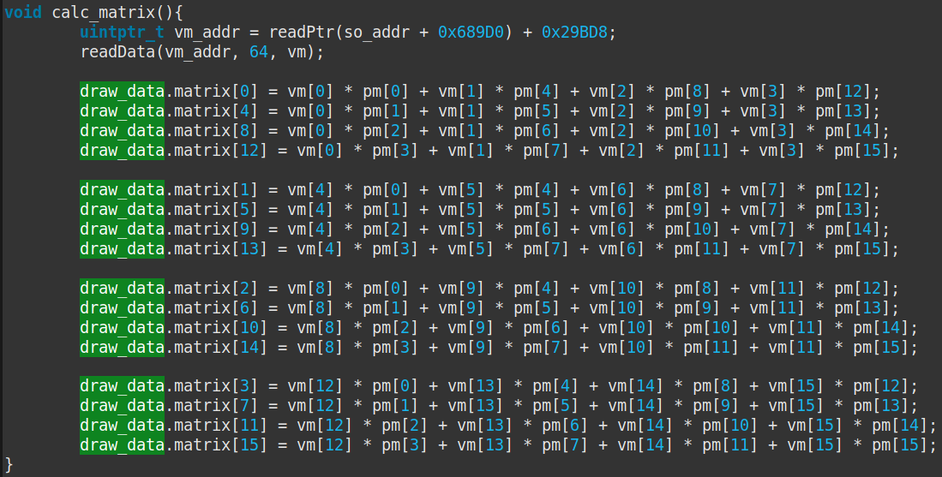Click the matrix[2] assignment target
Viewport: 942px width, 477px height.
coord(216,288)
